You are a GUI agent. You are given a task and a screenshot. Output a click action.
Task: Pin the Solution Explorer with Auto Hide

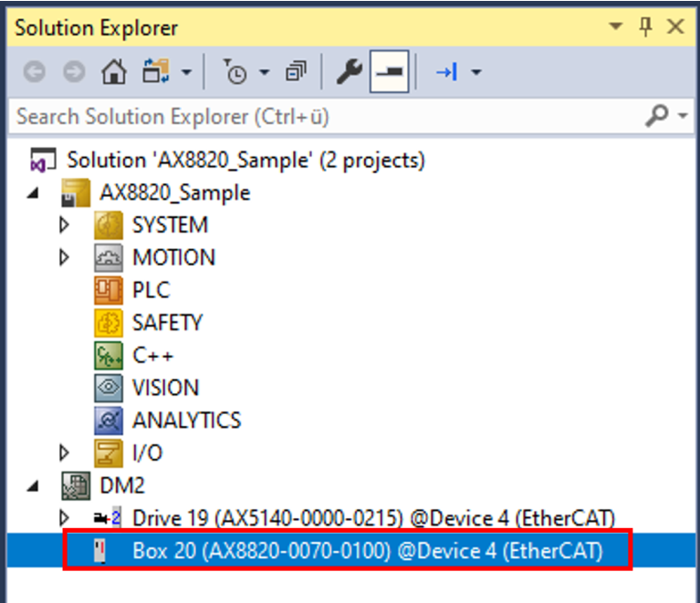645,26
